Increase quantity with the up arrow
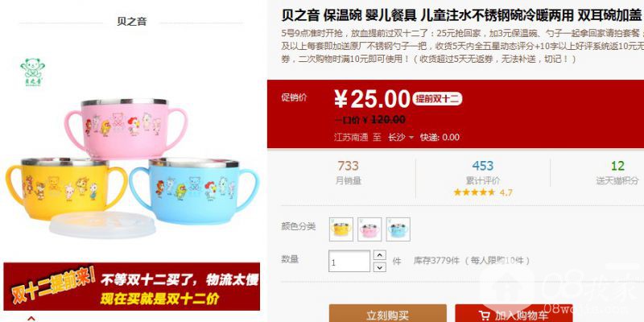Screen dimensions: 644x322 (380, 255)
